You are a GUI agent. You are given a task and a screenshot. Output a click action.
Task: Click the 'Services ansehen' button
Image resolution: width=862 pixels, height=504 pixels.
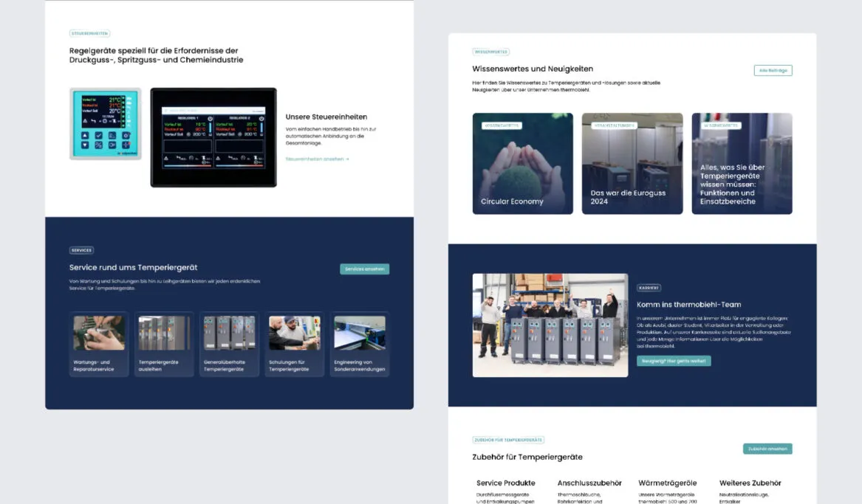364,269
